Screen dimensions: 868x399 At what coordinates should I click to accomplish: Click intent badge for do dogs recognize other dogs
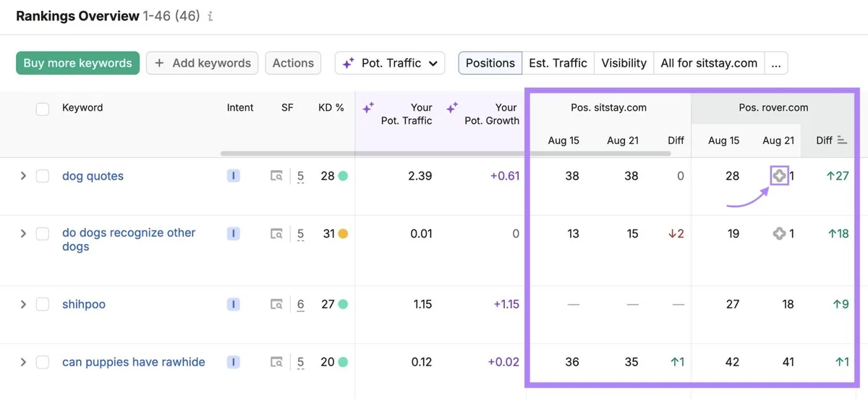pyautogui.click(x=233, y=233)
